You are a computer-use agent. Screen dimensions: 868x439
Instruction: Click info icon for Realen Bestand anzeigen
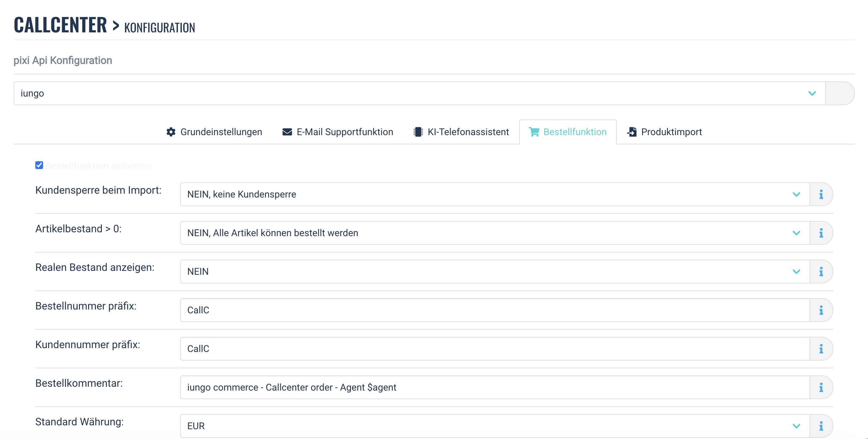(821, 271)
